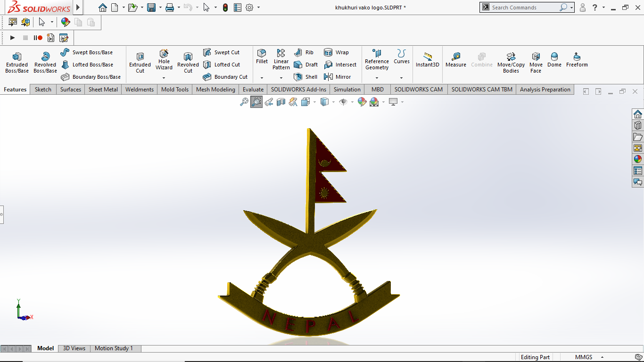Screen dimensions: 644x362
Task: Expand the Reference Geometry dropdown
Action: (377, 78)
